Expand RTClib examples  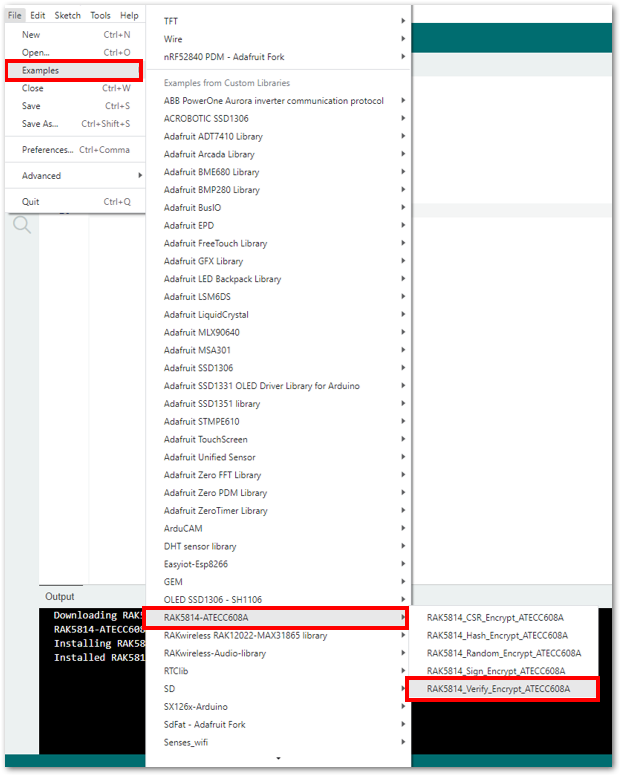pos(279,671)
